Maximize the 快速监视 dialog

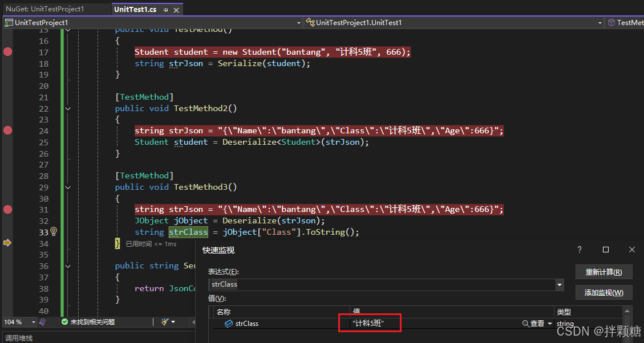tap(605, 250)
